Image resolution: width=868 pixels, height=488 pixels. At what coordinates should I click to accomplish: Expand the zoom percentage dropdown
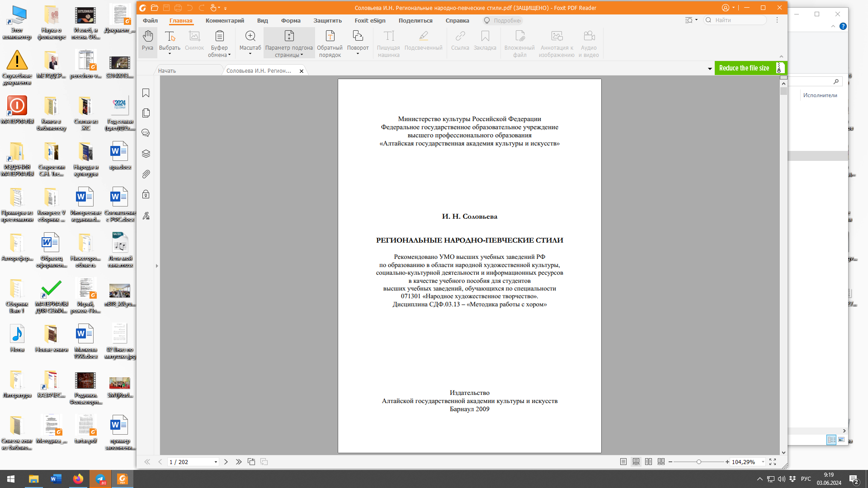tap(763, 462)
